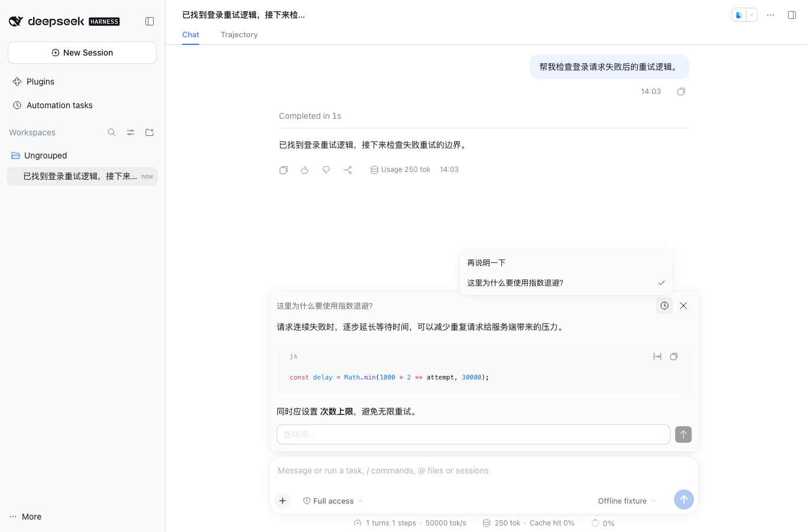Toggle the question history clock icon
The image size is (807, 532).
point(665,306)
